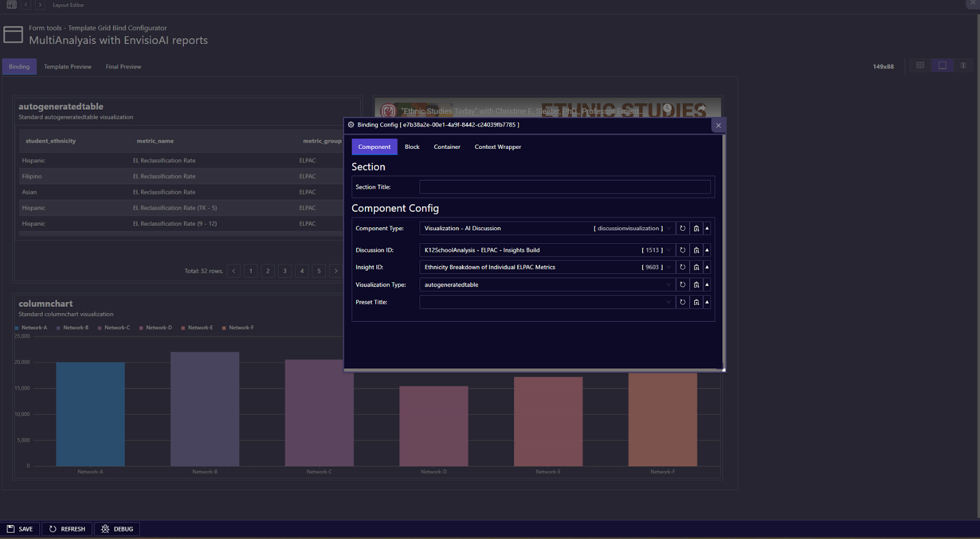Go to the next table page
The height and width of the screenshot is (539, 980).
336,271
